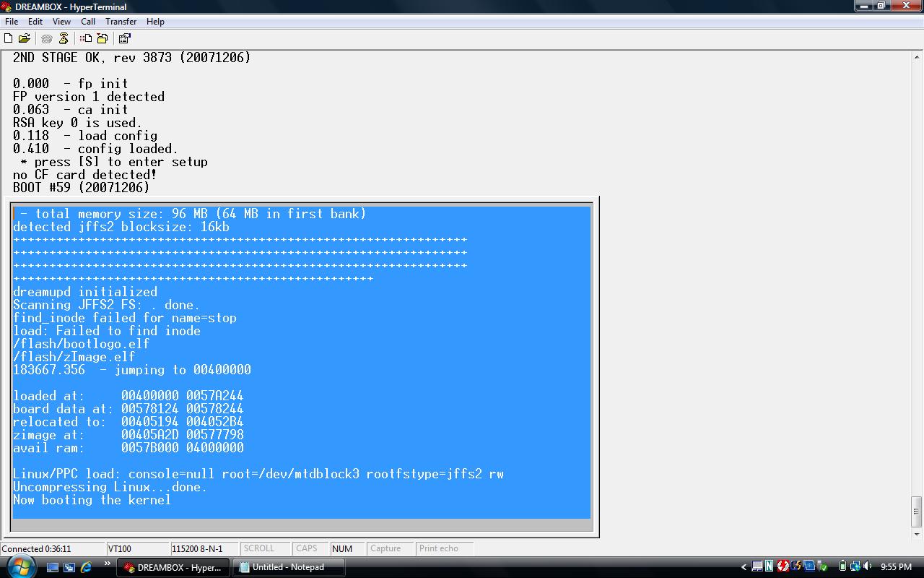Image resolution: width=924 pixels, height=578 pixels.
Task: Click the vertical scrollbar thumb
Action: tap(917, 512)
